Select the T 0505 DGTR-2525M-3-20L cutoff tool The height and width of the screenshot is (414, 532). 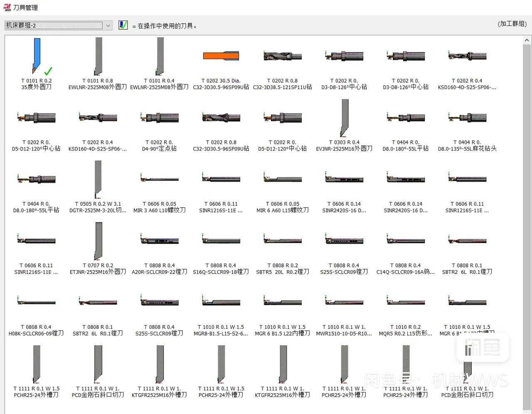(x=98, y=187)
